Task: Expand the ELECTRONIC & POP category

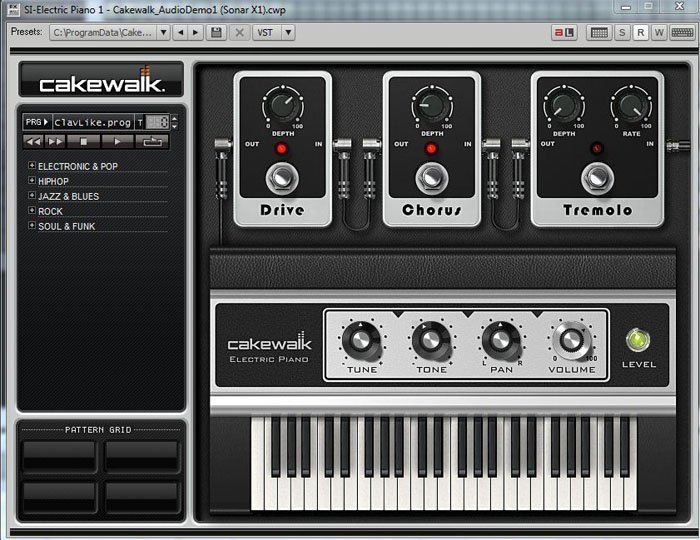Action: click(32, 165)
